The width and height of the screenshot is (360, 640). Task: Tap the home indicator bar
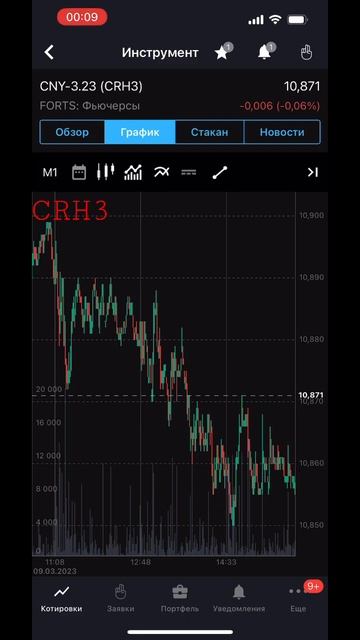180,632
